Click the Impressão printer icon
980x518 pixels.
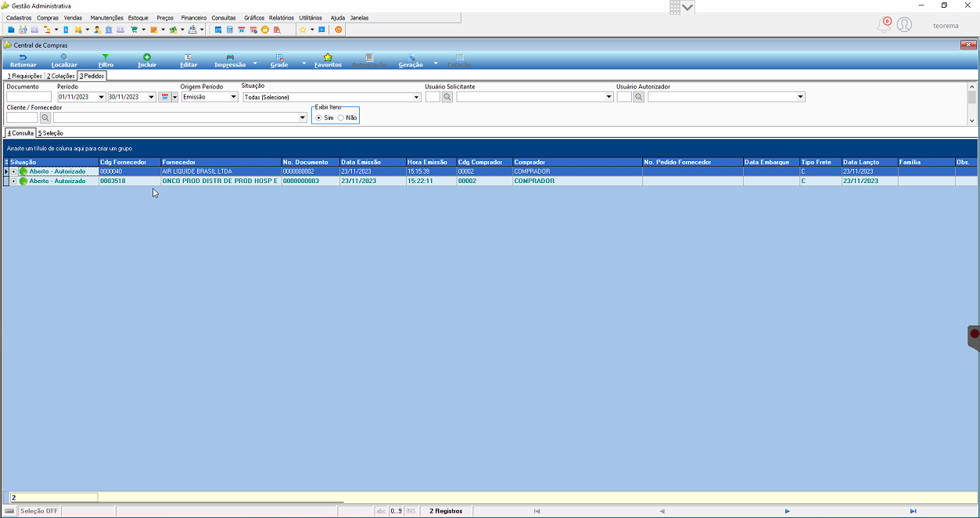coord(230,57)
